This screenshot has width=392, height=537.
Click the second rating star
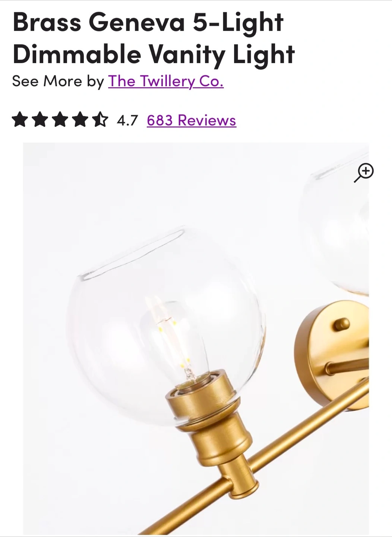(x=40, y=120)
